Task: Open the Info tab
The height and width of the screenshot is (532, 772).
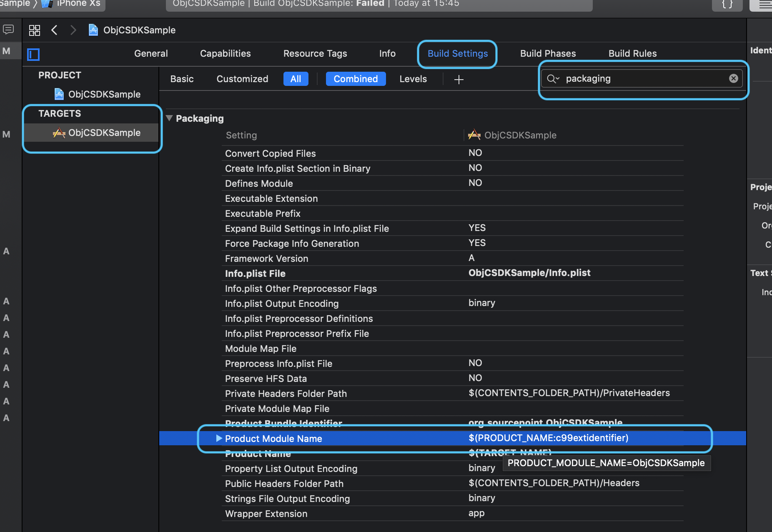Action: (387, 53)
